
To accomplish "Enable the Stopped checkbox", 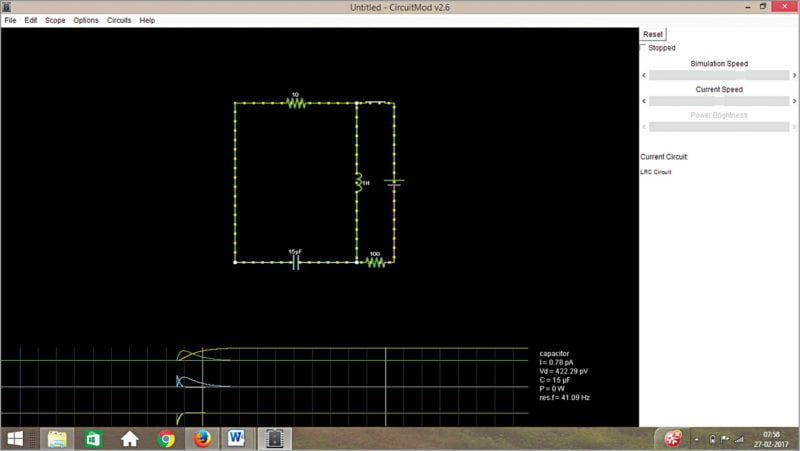I will pyautogui.click(x=643, y=47).
